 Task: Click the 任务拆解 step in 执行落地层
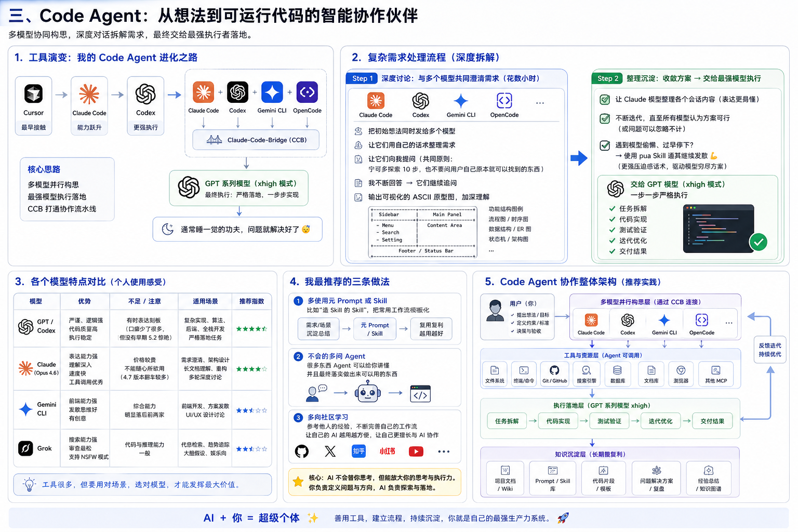click(507, 421)
